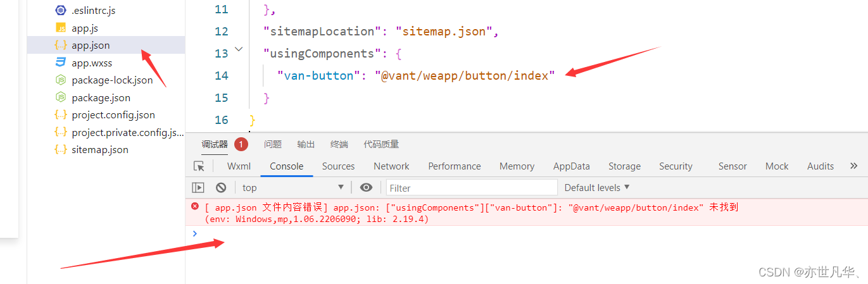Collapse the usingComponents fold arrow
868x284 pixels.
[239, 49]
